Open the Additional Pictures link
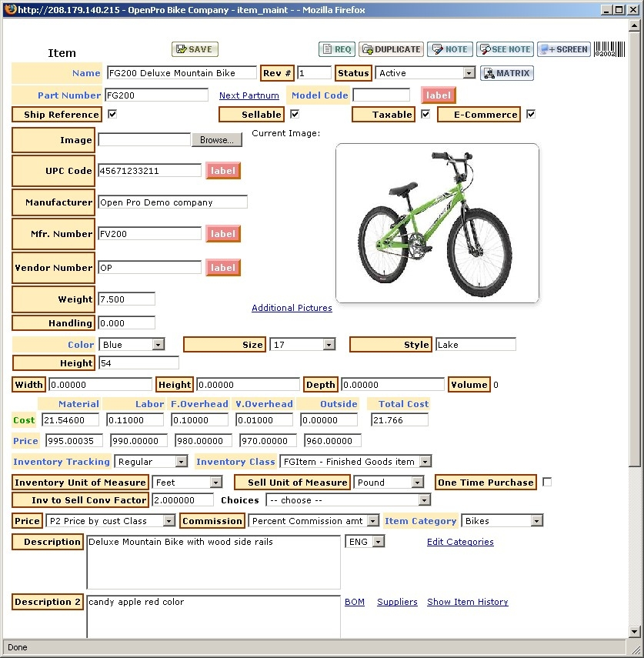The height and width of the screenshot is (658, 644). click(x=292, y=308)
